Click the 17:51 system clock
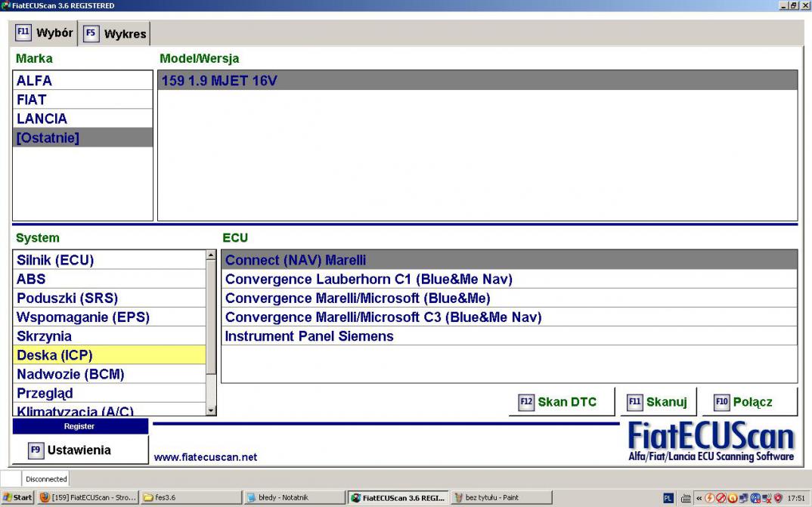812x507 pixels. pos(796,498)
